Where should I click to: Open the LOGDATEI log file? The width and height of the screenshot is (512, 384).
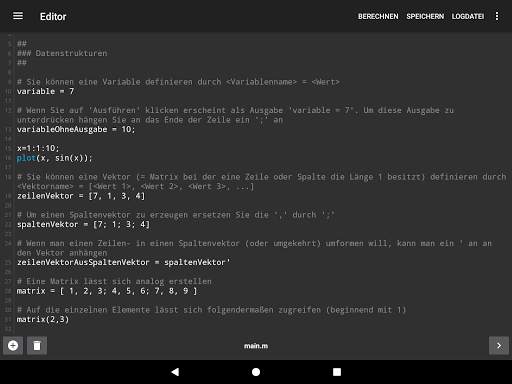click(x=468, y=16)
